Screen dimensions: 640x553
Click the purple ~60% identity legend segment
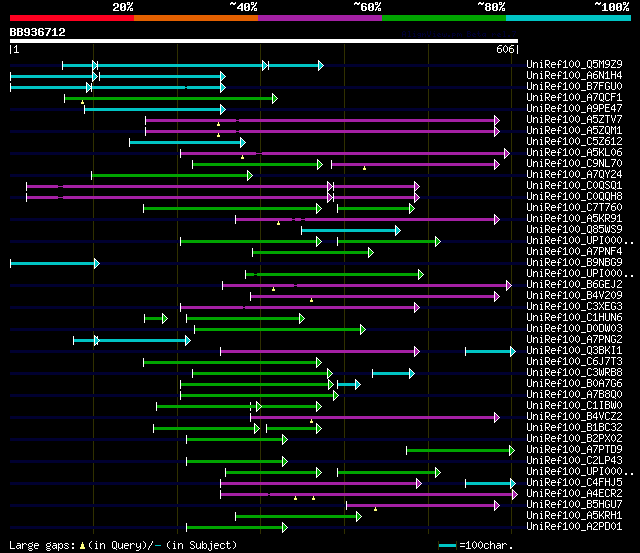(320, 18)
